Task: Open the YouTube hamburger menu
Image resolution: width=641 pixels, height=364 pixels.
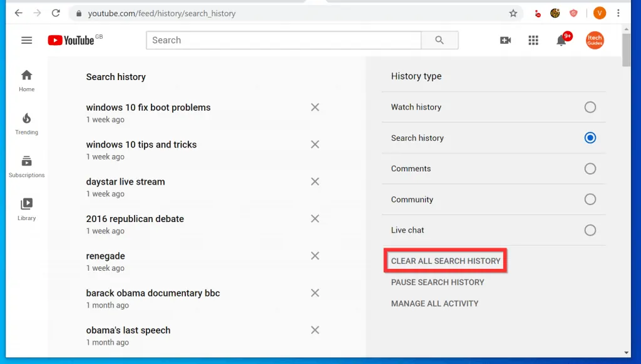Action: tap(26, 40)
